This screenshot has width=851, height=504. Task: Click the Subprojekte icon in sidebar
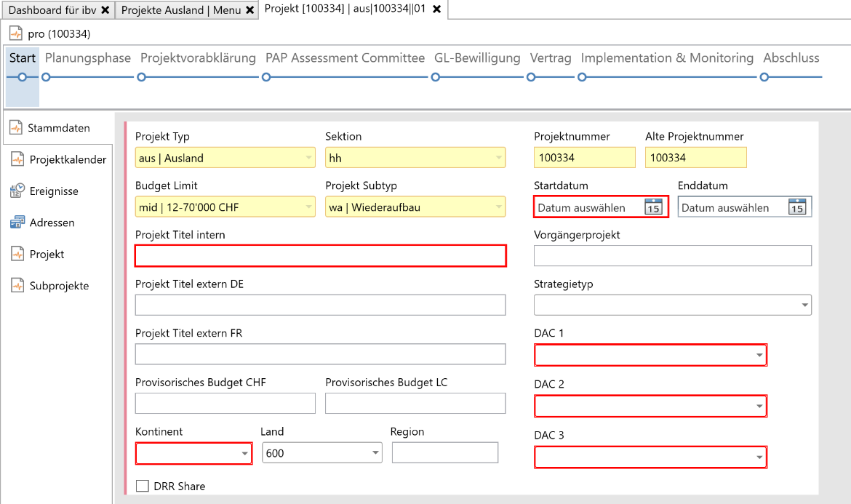click(x=17, y=286)
